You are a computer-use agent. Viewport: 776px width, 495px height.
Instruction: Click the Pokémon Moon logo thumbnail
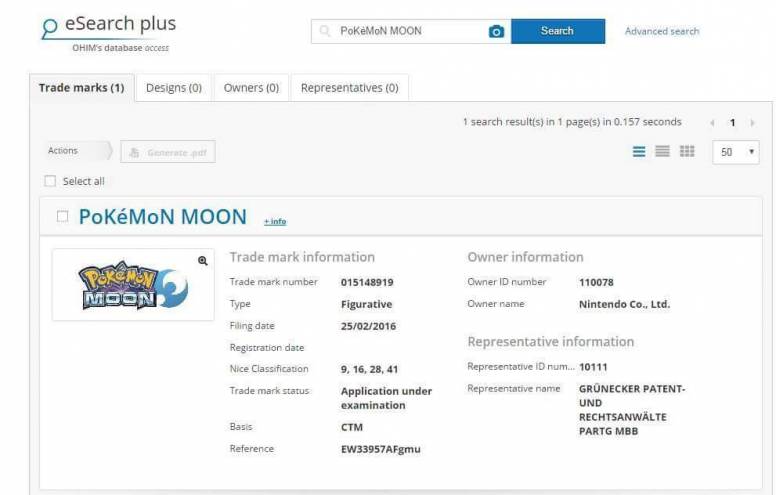[x=133, y=286]
